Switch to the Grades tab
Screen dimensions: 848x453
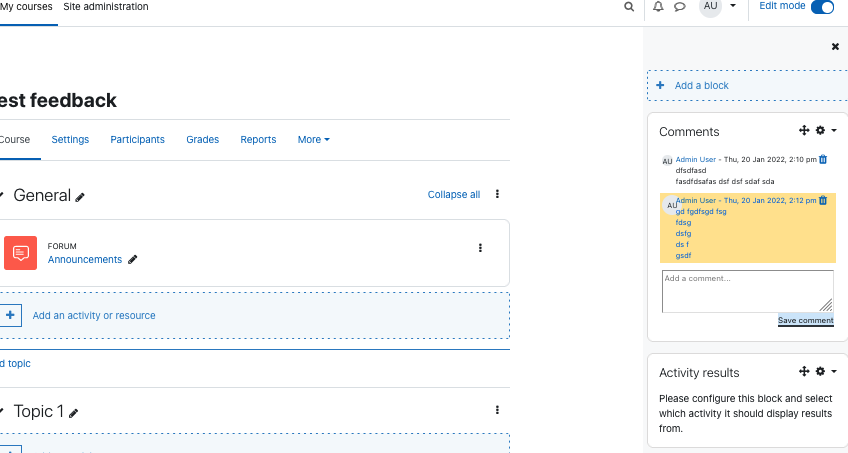[x=203, y=139]
